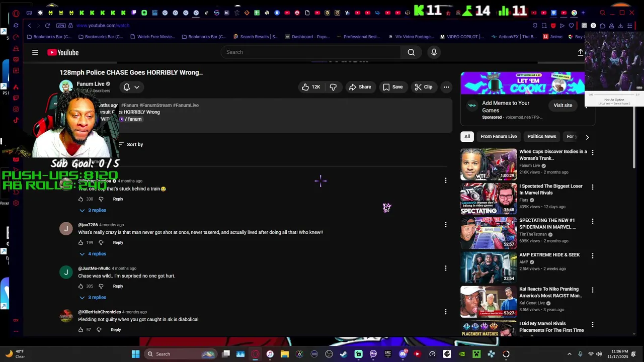This screenshot has height=362, width=644.
Task: Select the From Fanum Live chip
Action: (x=499, y=136)
